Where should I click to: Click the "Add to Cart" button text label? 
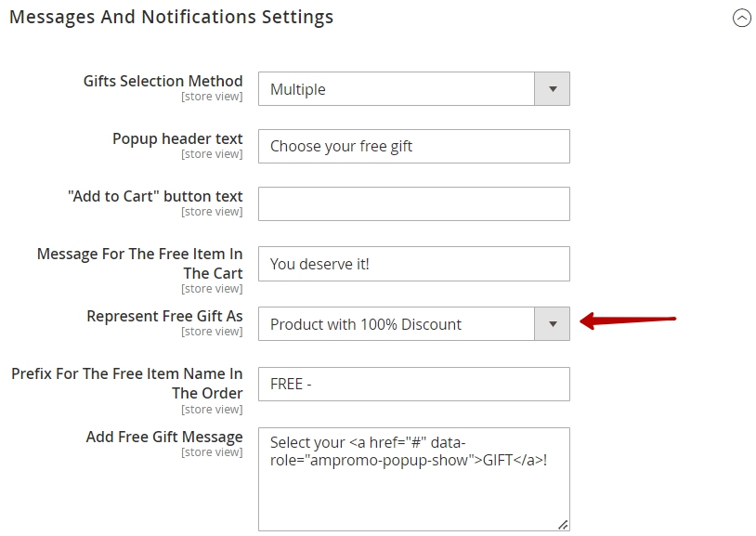[x=155, y=196]
